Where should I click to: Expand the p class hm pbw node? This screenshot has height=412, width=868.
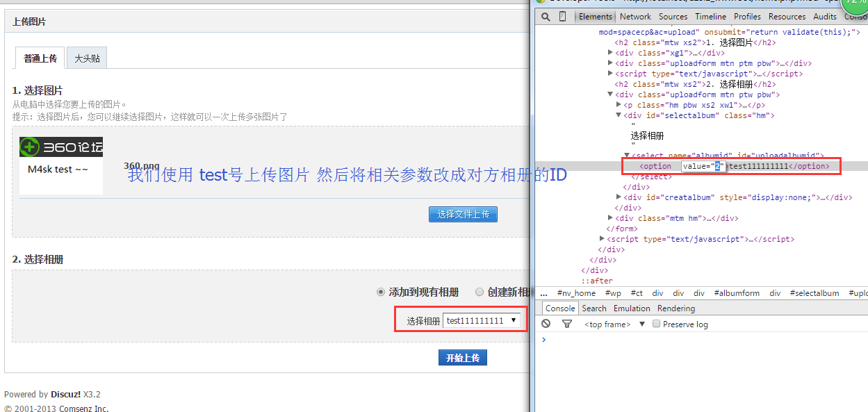pyautogui.click(x=619, y=105)
